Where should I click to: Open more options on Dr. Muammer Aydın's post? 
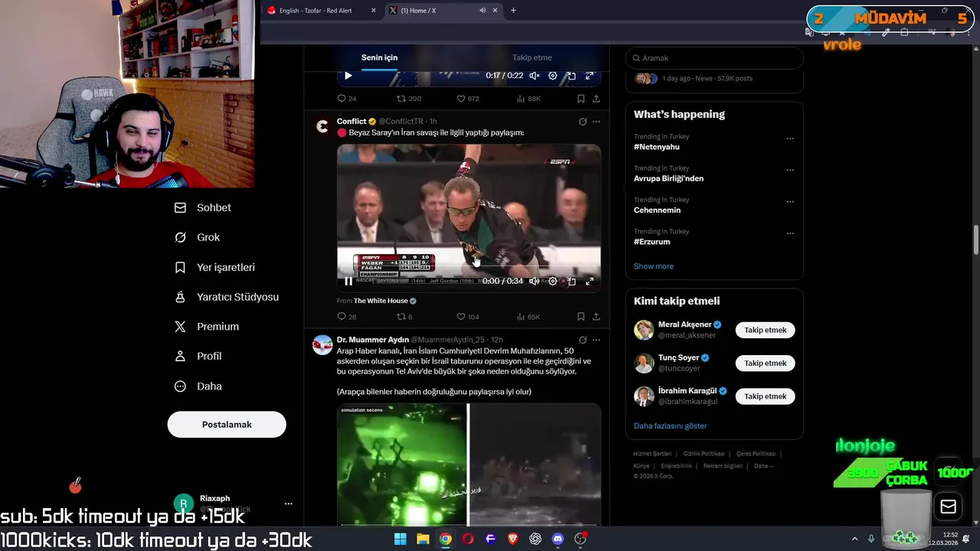[596, 340]
